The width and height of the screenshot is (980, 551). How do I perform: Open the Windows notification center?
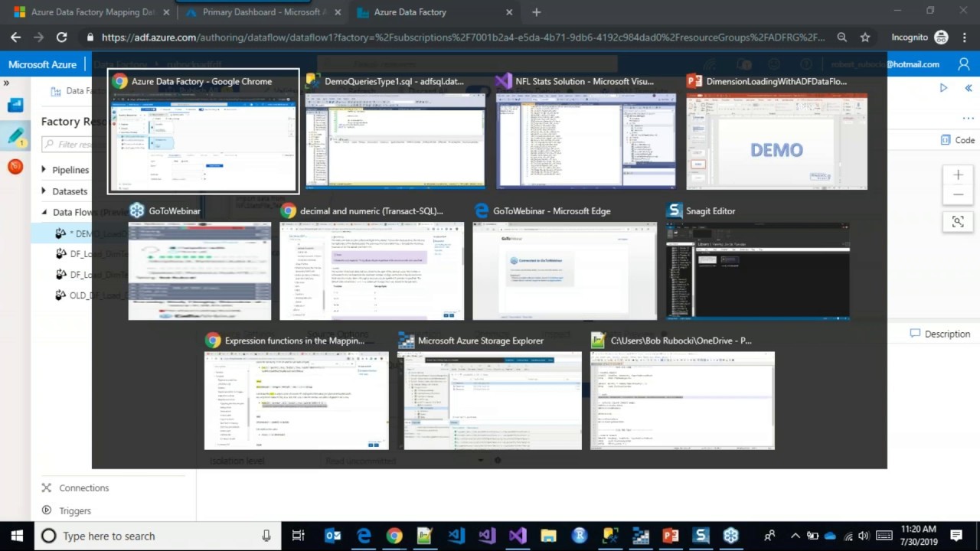coord(956,536)
